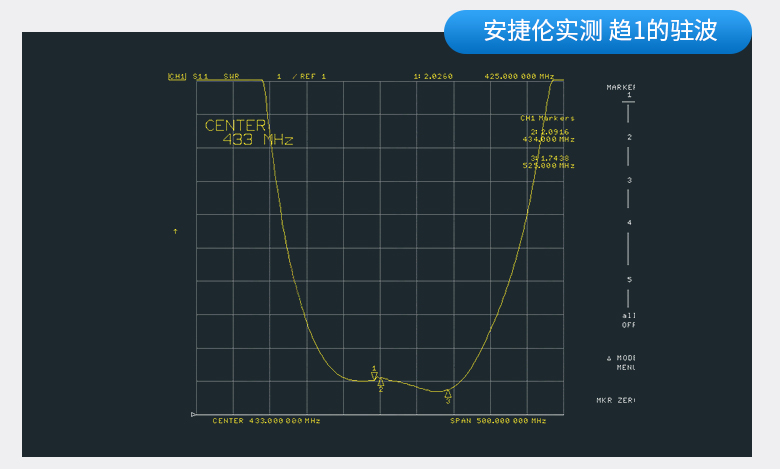This screenshot has width=780, height=469.
Task: Click the REF 1 reference label
Action: pos(308,77)
